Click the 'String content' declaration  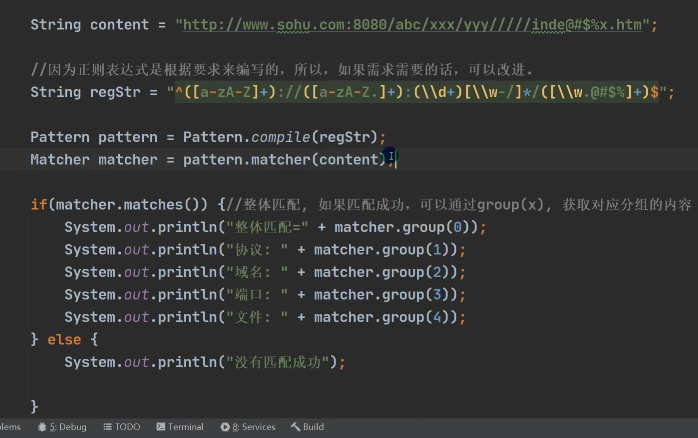(x=89, y=25)
